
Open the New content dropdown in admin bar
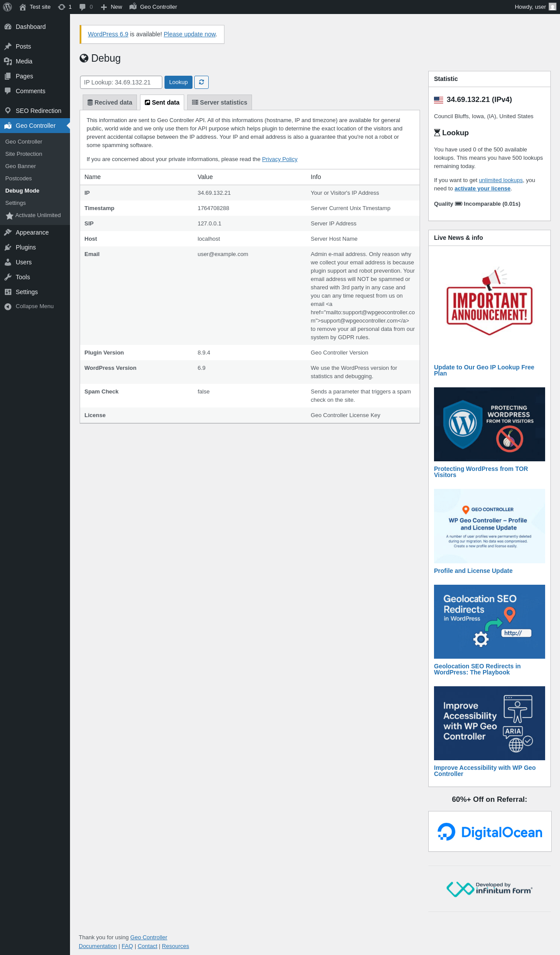coord(112,7)
